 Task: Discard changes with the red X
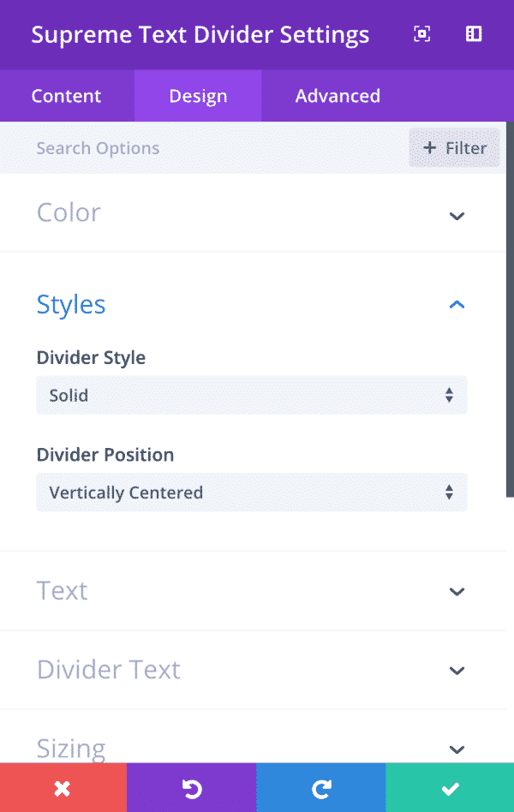click(x=63, y=787)
